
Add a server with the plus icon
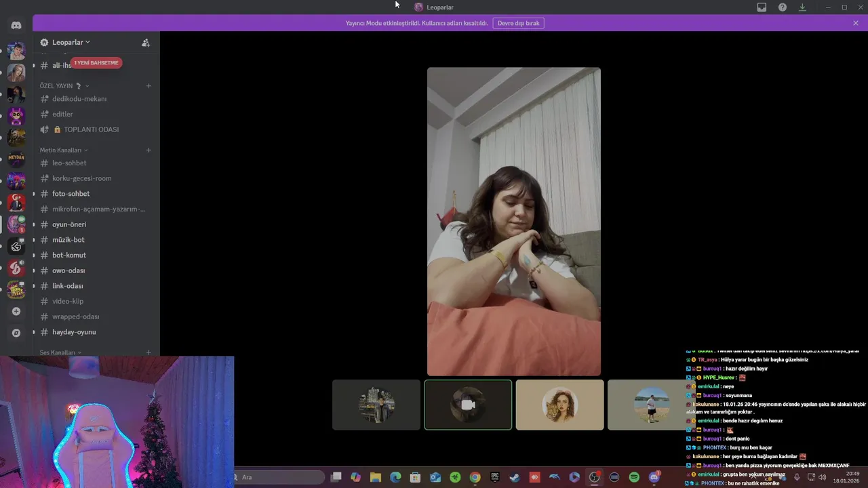coord(16,311)
